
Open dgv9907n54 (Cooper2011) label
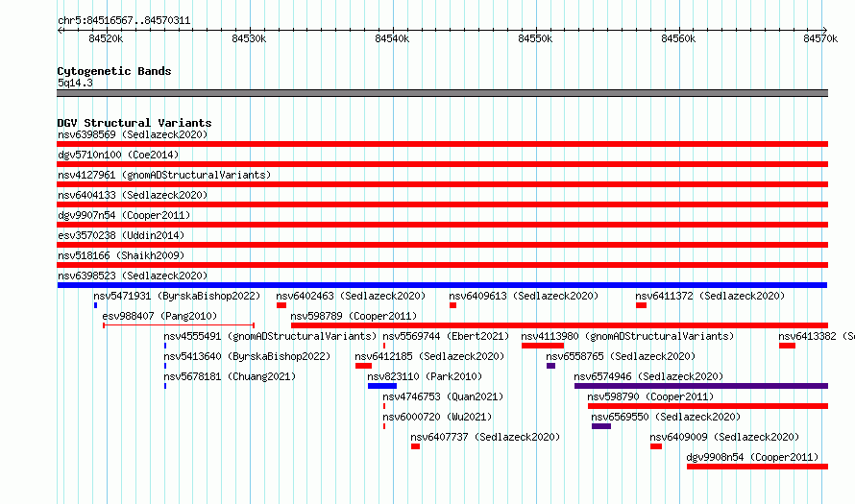[124, 215]
